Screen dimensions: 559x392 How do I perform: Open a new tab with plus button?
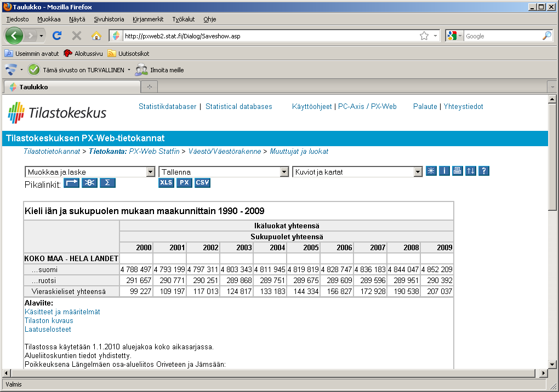point(150,87)
